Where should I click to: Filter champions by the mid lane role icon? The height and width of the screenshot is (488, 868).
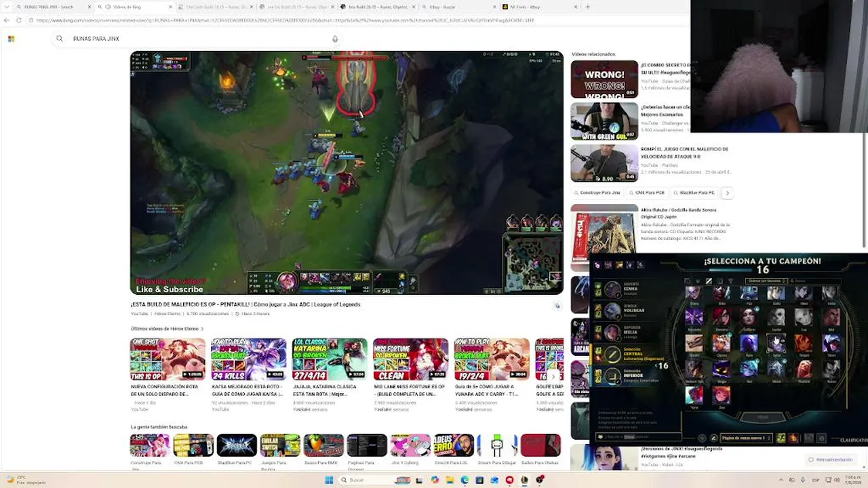709,281
